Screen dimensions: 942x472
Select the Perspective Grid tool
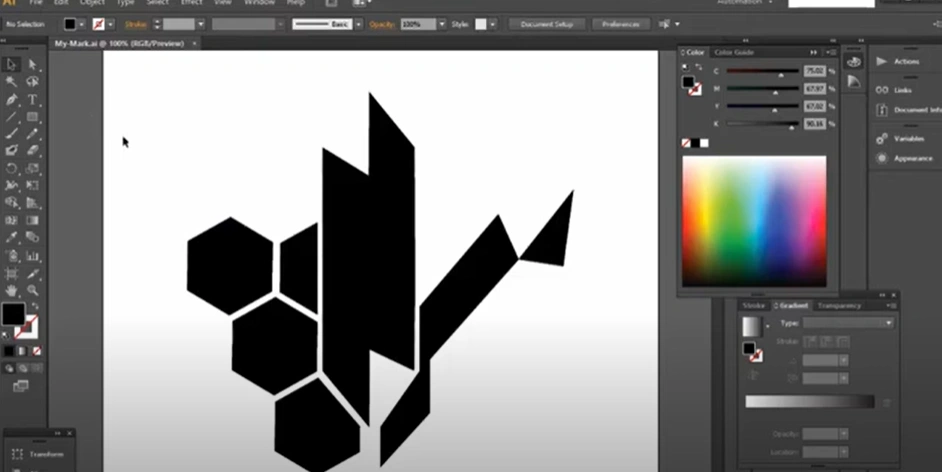[x=32, y=203]
